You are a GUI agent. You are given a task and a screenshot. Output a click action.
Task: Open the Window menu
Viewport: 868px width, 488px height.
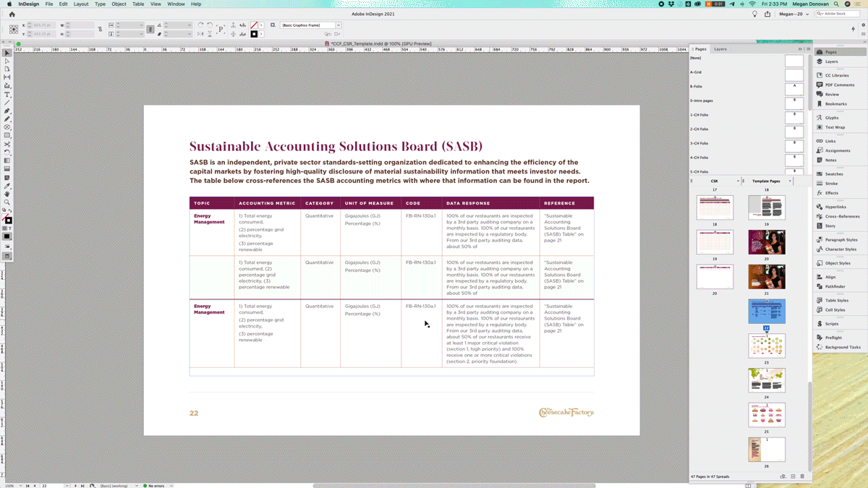[x=176, y=4]
